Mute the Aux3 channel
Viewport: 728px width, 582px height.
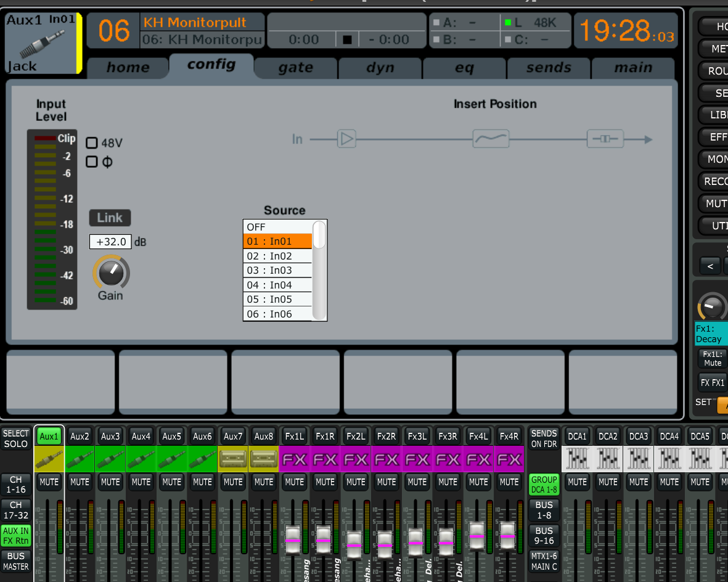coord(110,482)
